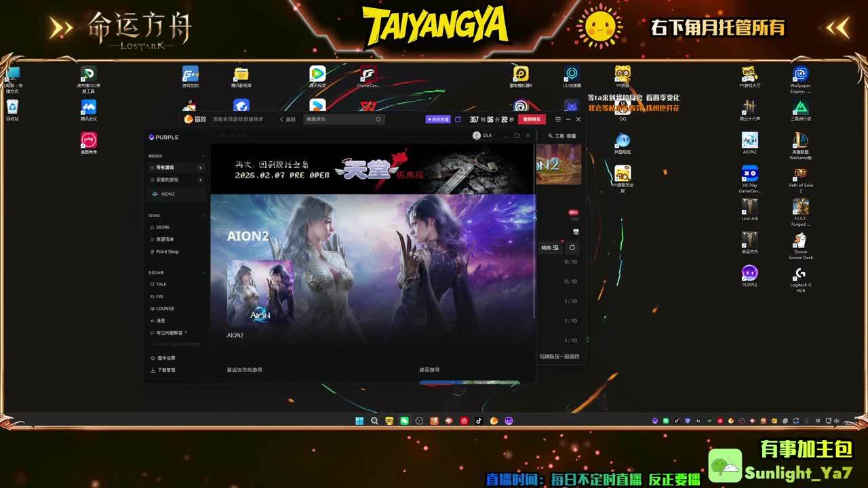Open LOUNGE from the sidebar
868x488 pixels.
click(x=165, y=308)
